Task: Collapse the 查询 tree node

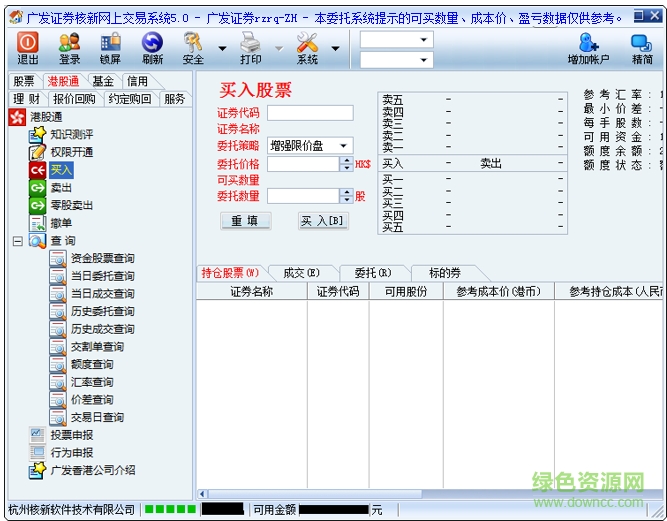Action: coord(17,241)
